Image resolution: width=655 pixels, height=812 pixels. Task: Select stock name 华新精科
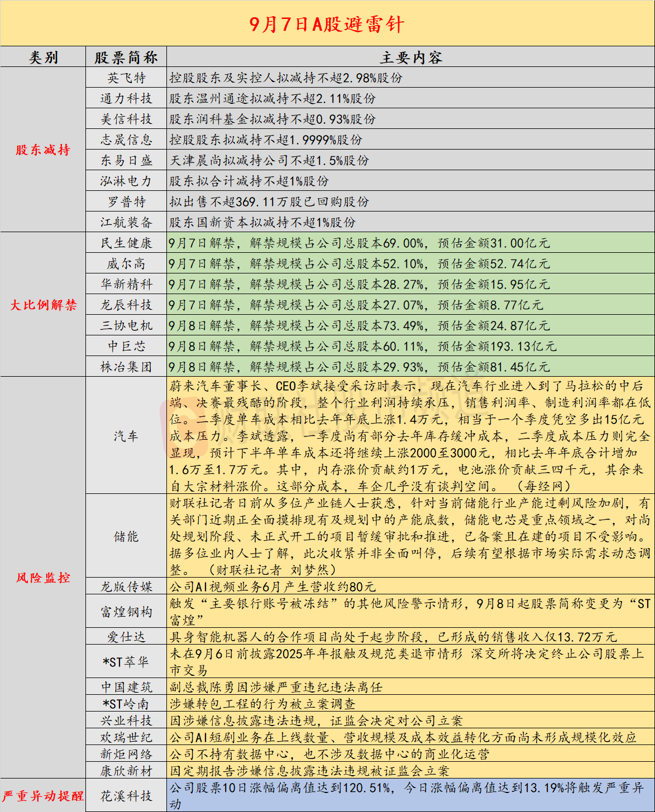pyautogui.click(x=126, y=284)
